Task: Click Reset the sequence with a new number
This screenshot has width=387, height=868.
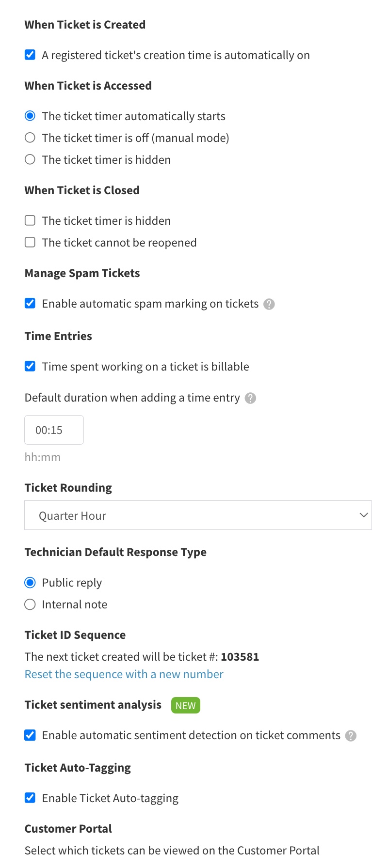Action: pyautogui.click(x=124, y=674)
